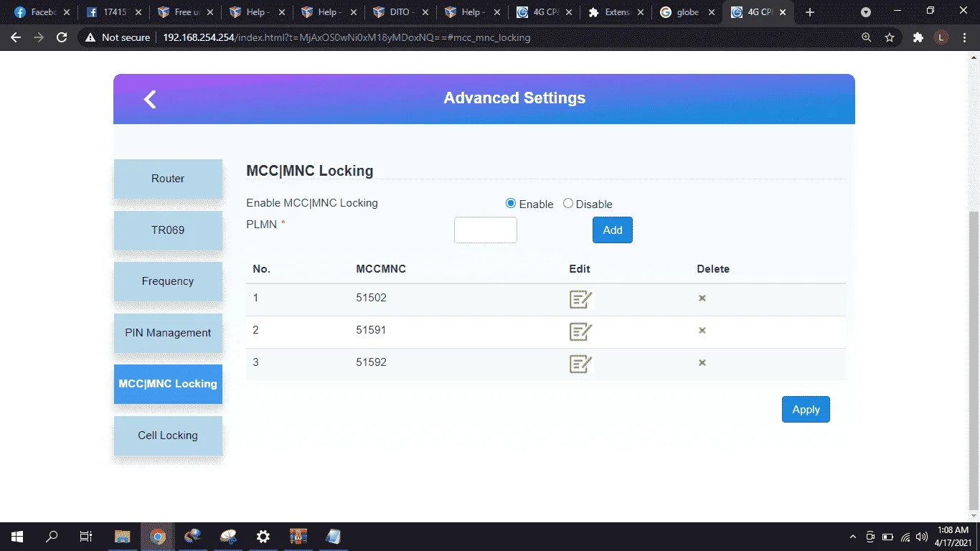Screen dimensions: 980x551
Task: Bookmark this page with the star icon
Action: [890, 37]
